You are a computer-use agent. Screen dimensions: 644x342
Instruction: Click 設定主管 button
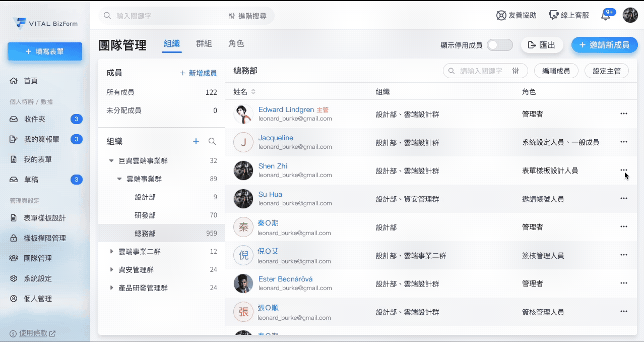click(607, 71)
